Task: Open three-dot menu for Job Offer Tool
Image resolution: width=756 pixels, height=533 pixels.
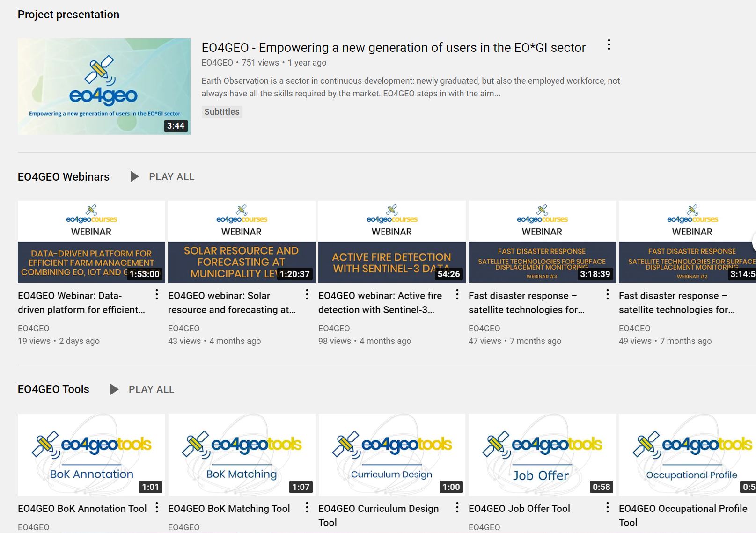Action: [608, 507]
